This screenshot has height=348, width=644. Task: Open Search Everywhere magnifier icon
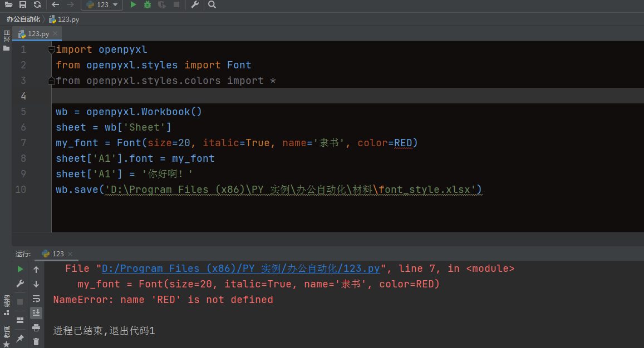pyautogui.click(x=212, y=5)
